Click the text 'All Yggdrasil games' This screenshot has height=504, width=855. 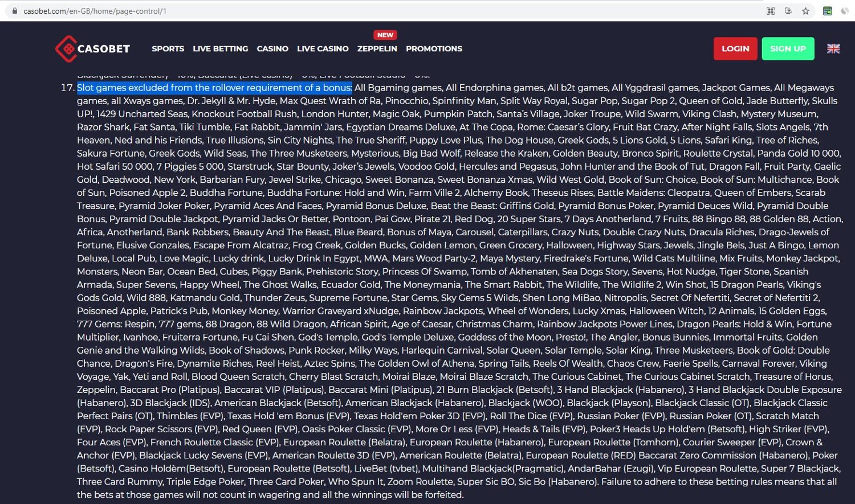tap(655, 88)
